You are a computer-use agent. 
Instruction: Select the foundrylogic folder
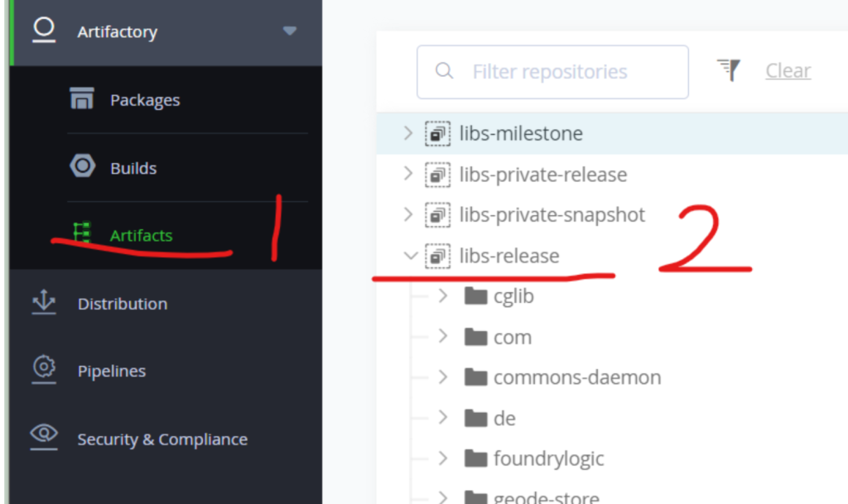click(548, 458)
